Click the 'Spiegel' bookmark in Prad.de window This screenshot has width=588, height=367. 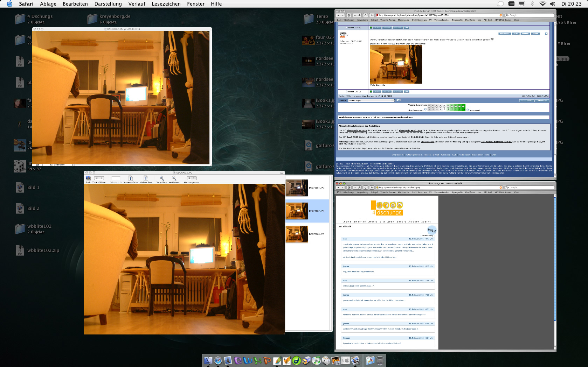pyautogui.click(x=374, y=20)
